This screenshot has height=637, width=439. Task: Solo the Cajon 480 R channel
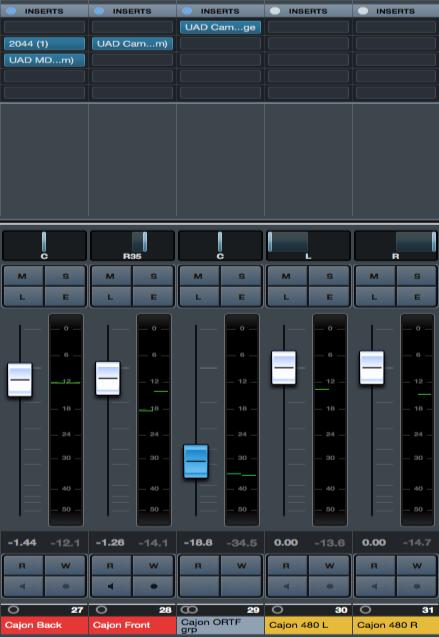[417, 276]
